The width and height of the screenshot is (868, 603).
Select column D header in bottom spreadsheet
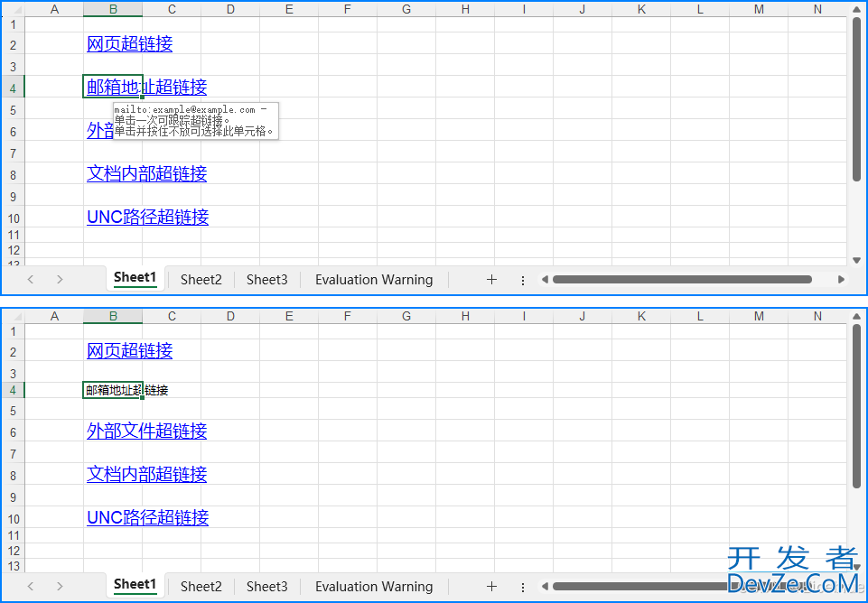coord(230,316)
